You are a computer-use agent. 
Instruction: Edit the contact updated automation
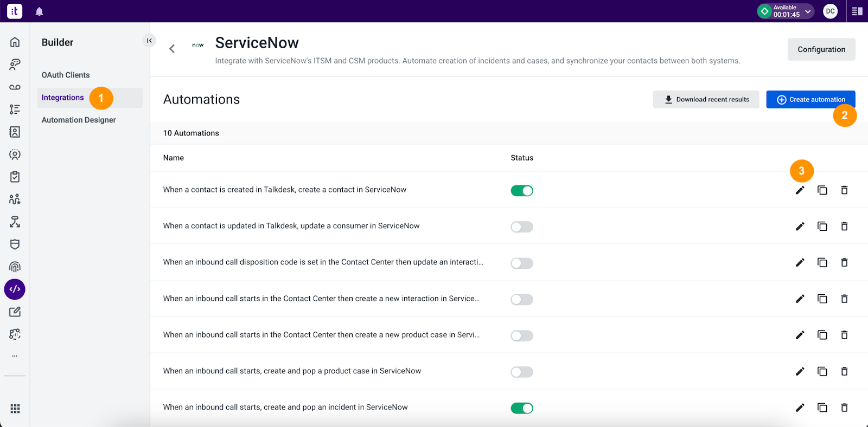(800, 227)
